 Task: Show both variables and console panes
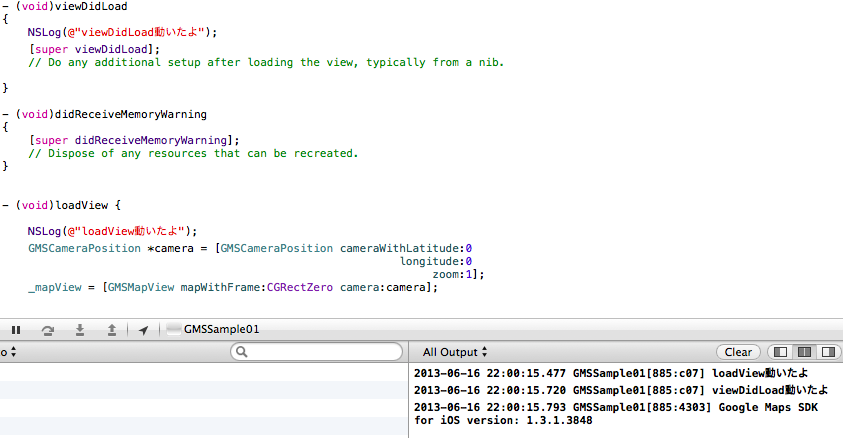click(804, 352)
